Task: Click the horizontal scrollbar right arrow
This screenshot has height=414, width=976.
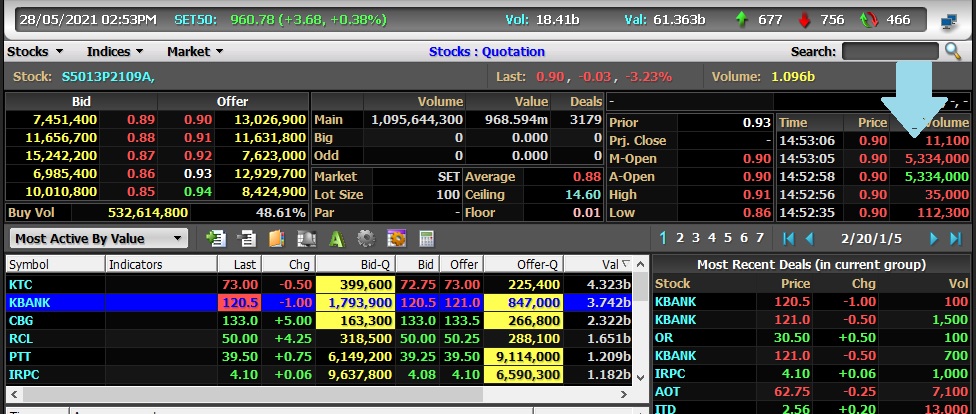Action: coord(625,394)
